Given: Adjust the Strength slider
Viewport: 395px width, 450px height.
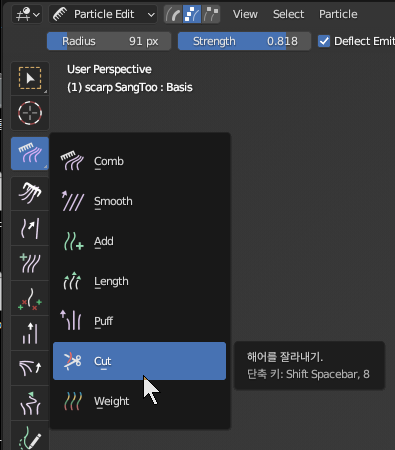Looking at the screenshot, I should tap(244, 41).
